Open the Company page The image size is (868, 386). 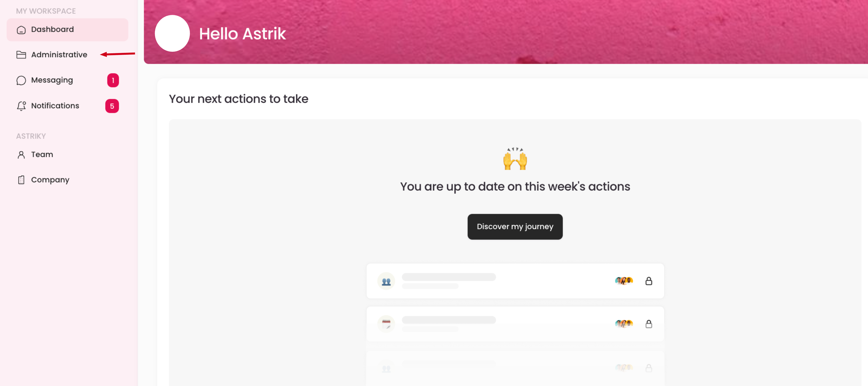[50, 180]
